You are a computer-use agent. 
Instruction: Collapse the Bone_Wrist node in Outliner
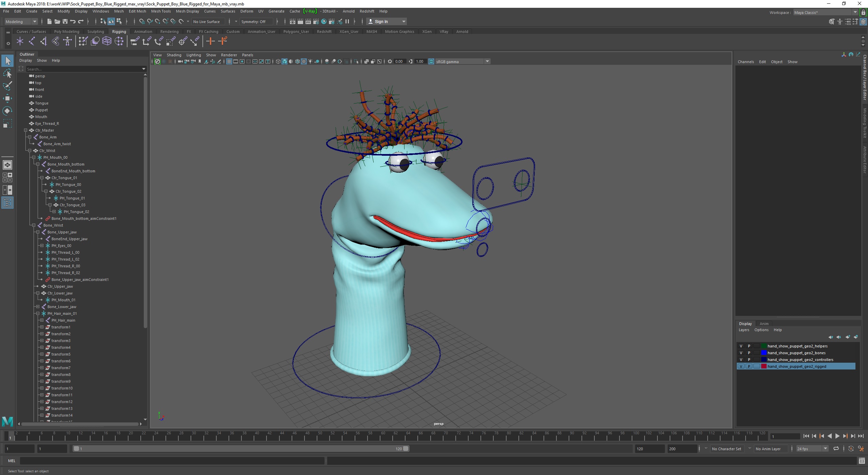[34, 225]
